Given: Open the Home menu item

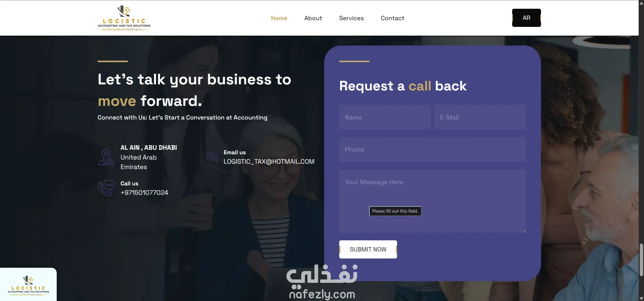Looking at the screenshot, I should pos(279,18).
